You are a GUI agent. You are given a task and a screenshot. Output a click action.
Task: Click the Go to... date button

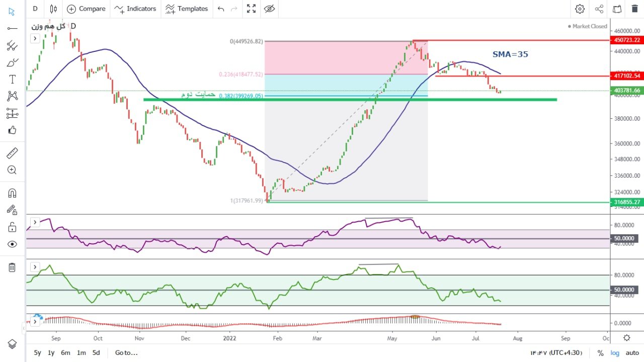[x=126, y=353]
